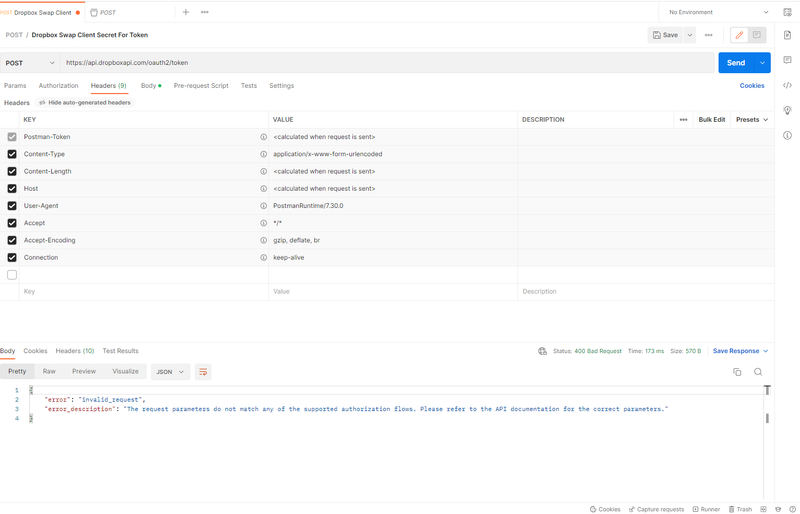Uncheck the Accept-Encoding header checkbox

12,240
